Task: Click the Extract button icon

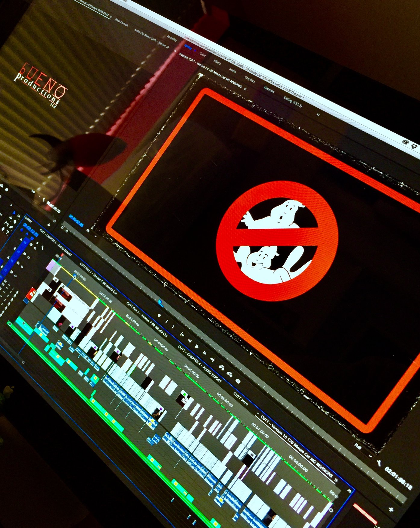Action: click(230, 374)
